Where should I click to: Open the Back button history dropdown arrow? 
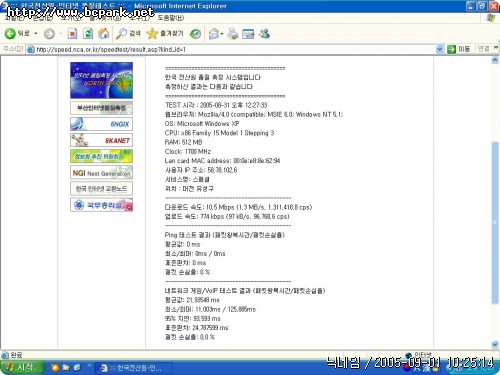(36, 34)
